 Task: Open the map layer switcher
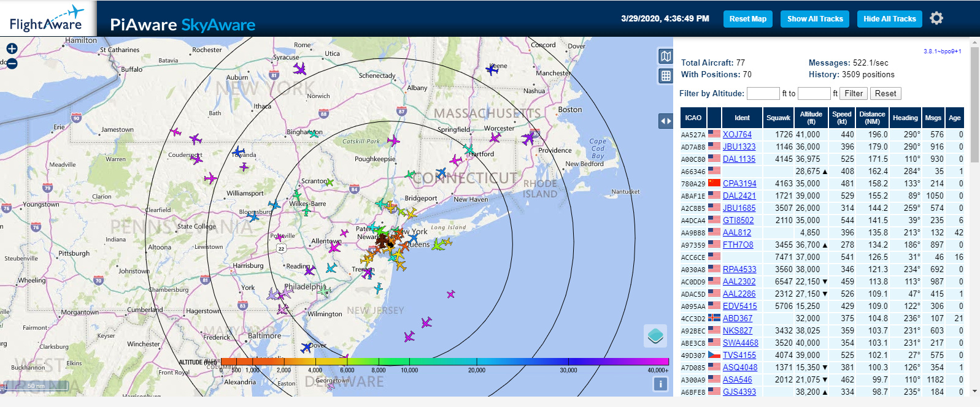click(655, 336)
